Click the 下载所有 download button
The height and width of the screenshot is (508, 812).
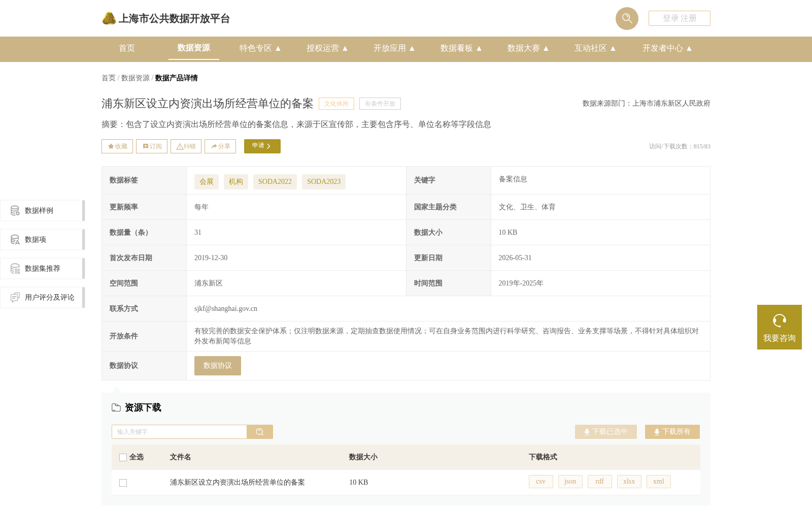(672, 432)
